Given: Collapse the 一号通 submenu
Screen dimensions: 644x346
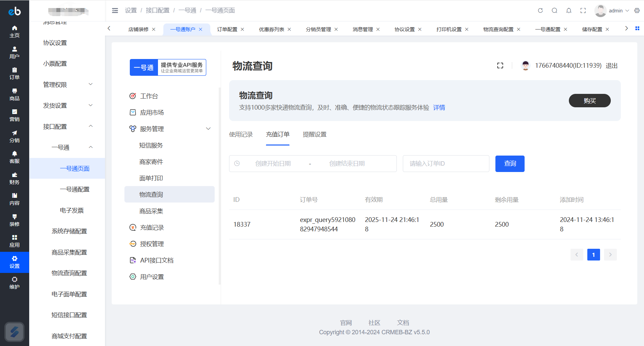Looking at the screenshot, I should [67, 147].
